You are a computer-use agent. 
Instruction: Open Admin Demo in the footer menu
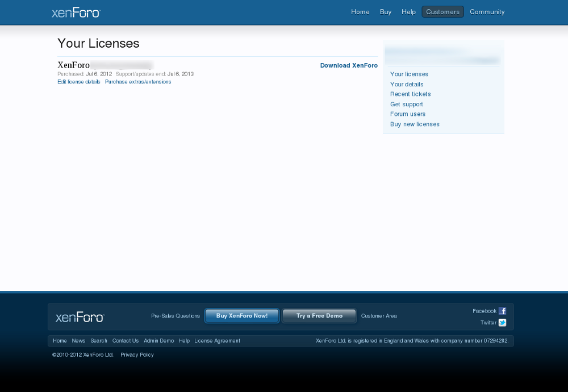[158, 341]
